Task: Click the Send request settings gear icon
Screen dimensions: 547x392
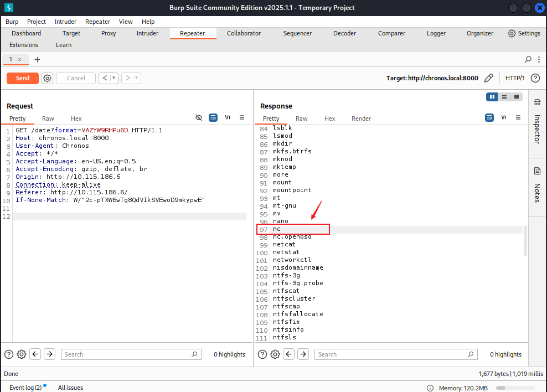Action: coord(47,78)
